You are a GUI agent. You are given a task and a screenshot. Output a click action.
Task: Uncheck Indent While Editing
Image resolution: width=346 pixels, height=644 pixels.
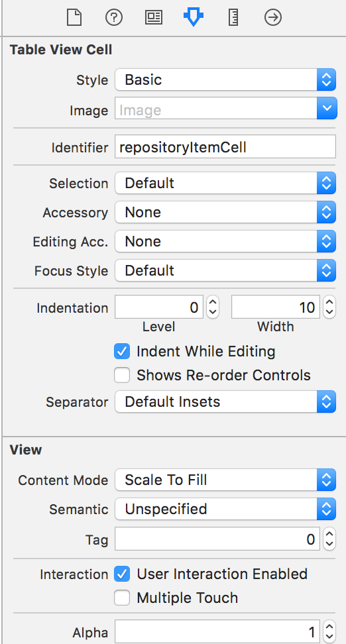click(122, 352)
